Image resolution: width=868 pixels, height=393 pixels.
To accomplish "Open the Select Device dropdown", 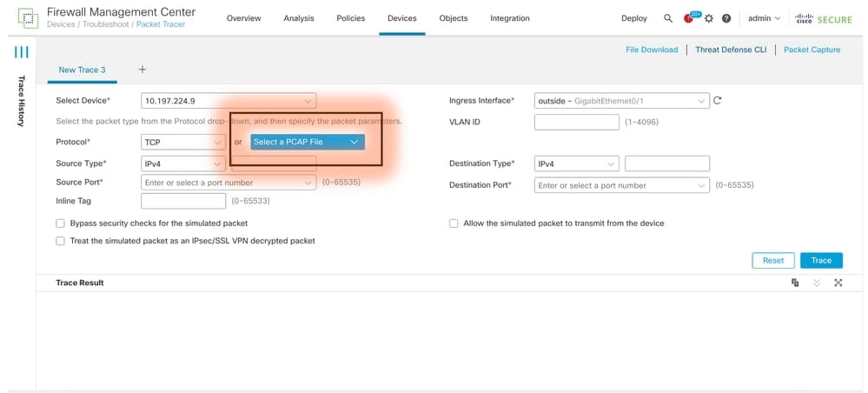I will [229, 101].
